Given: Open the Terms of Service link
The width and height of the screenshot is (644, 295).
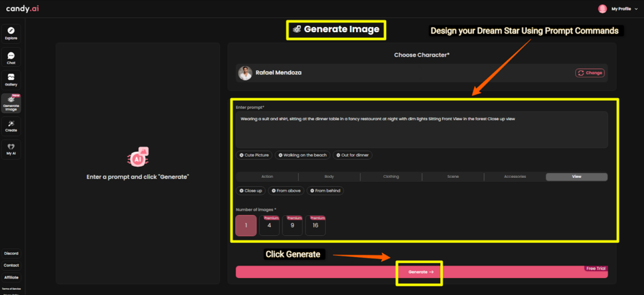Looking at the screenshot, I should [x=11, y=289].
